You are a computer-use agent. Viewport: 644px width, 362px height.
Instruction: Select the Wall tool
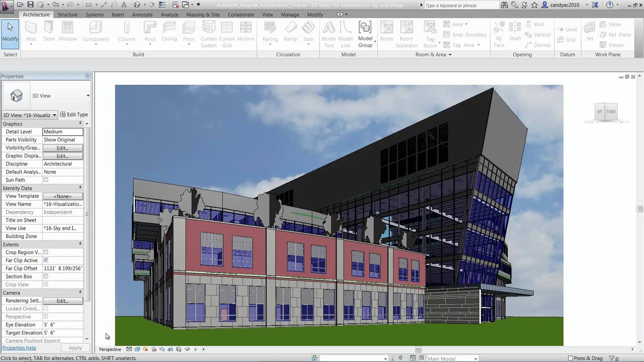tap(31, 32)
